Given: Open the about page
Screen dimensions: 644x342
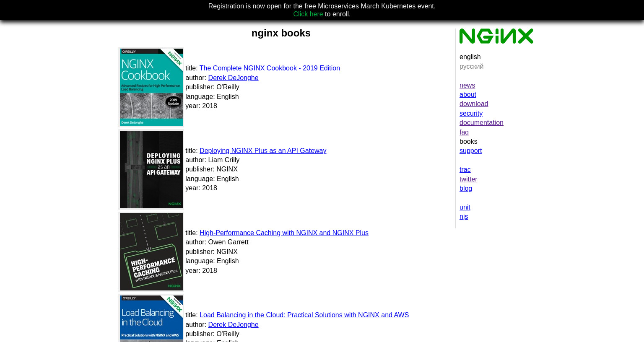Looking at the screenshot, I should [468, 94].
